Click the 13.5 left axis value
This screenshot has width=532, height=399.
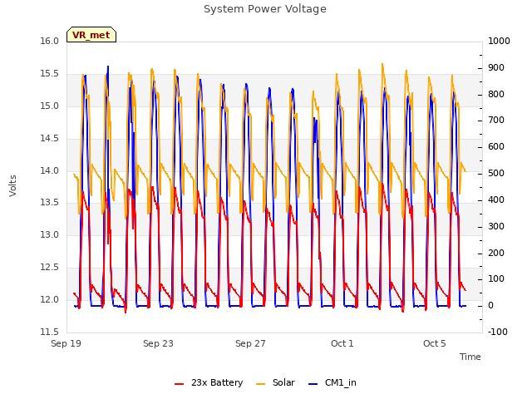point(50,203)
